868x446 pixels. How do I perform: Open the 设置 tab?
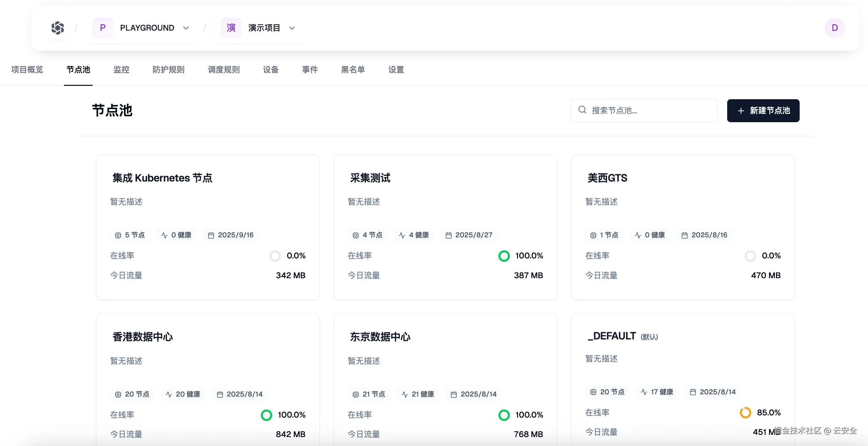[396, 70]
